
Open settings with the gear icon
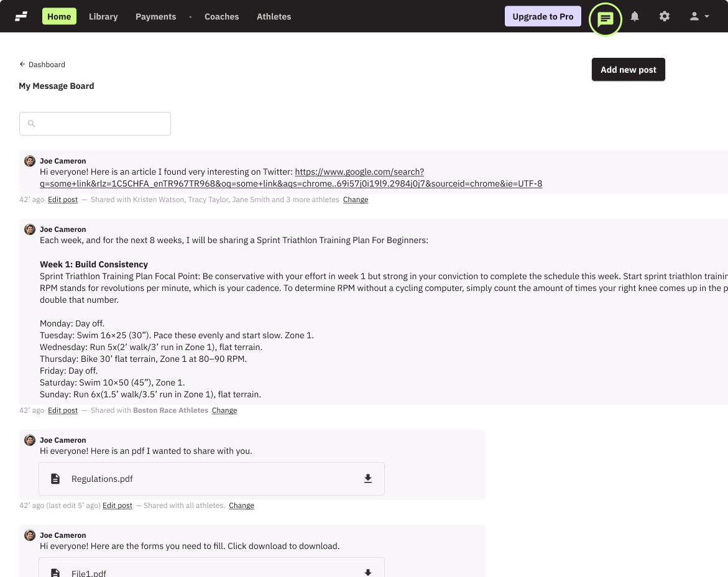665,16
